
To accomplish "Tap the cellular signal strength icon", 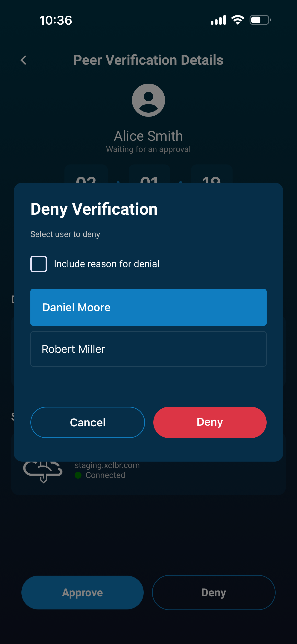I will (x=218, y=20).
